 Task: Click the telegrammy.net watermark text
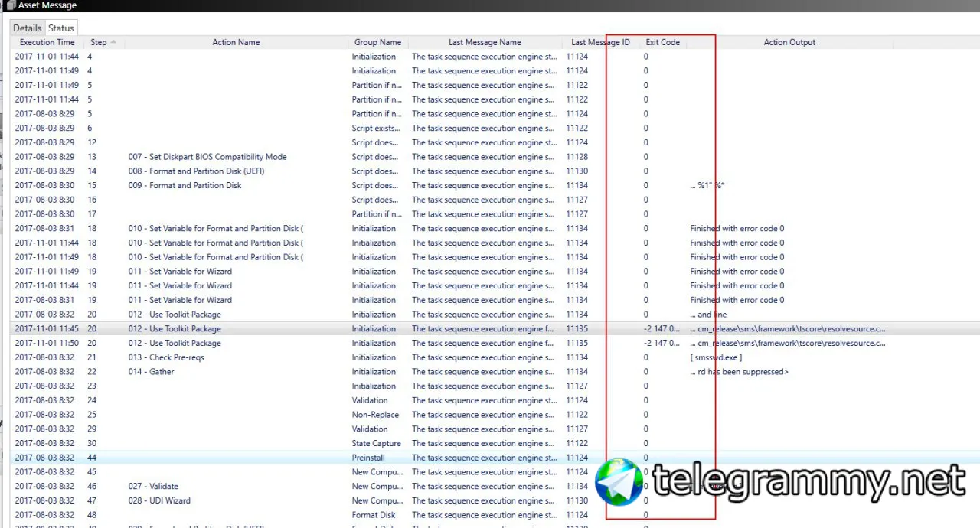tap(808, 481)
